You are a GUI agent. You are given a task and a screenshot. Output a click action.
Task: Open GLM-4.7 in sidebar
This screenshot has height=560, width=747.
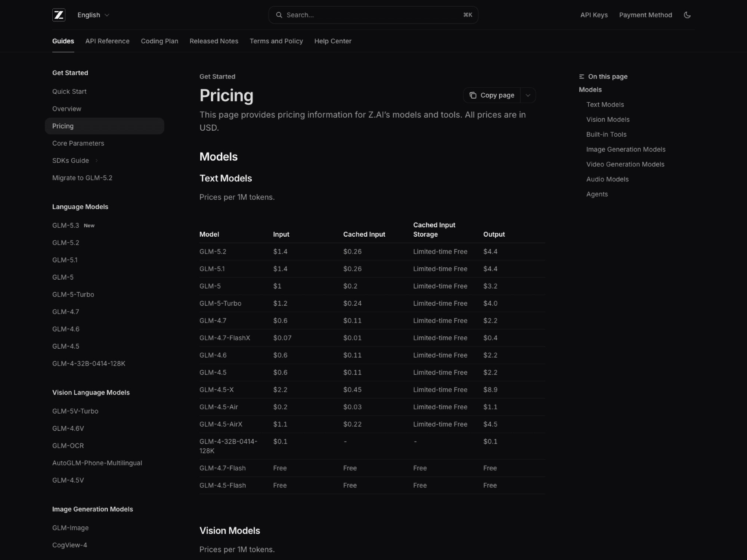coord(66,312)
